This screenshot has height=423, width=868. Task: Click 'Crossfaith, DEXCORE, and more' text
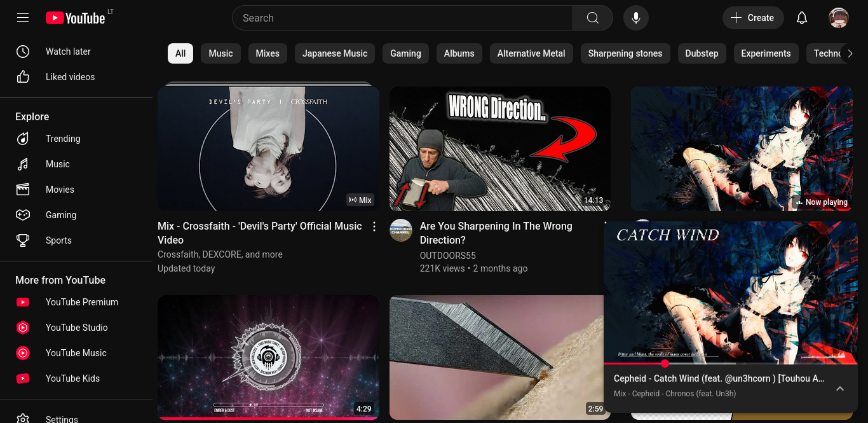coord(220,254)
